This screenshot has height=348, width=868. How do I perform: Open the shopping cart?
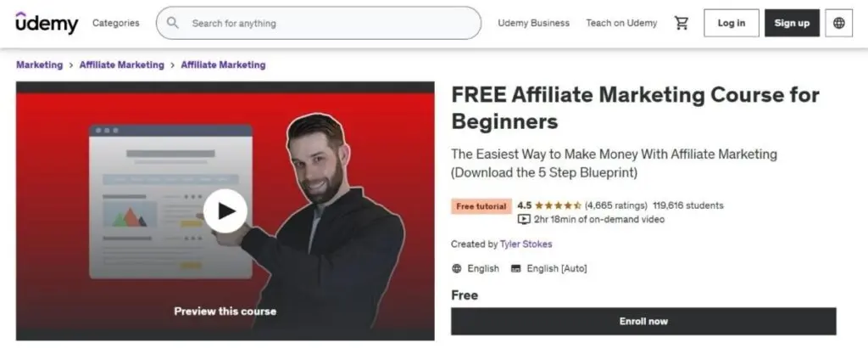(x=681, y=23)
